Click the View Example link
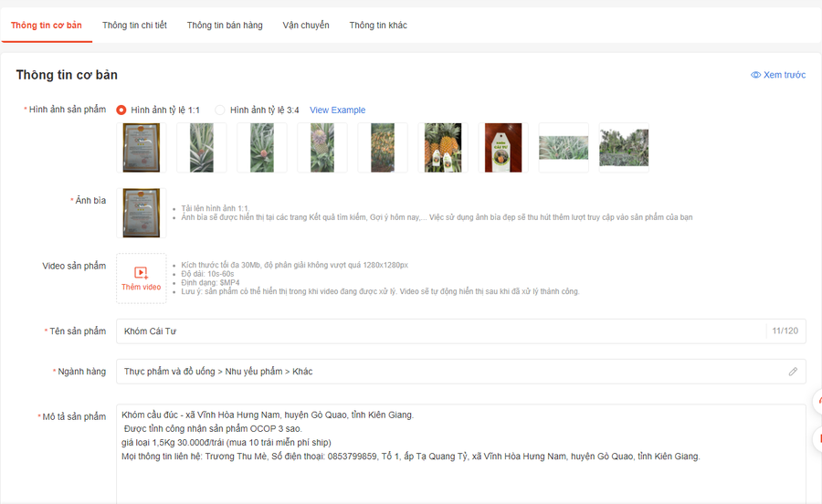Viewport: 822px width, 504px height. [x=337, y=110]
